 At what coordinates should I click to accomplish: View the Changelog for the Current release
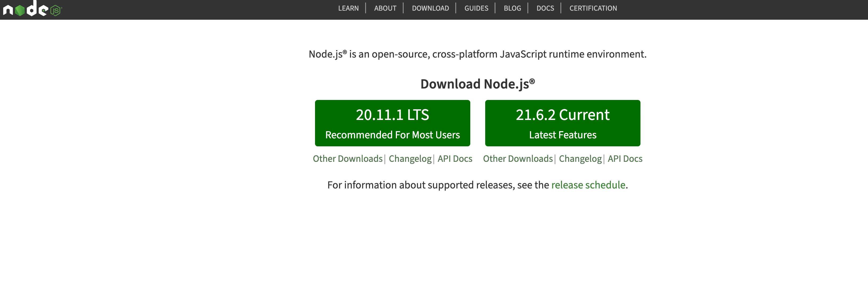coord(580,159)
